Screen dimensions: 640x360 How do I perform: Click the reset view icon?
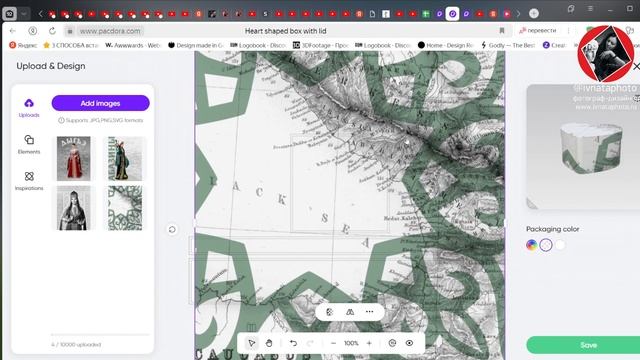[392, 343]
